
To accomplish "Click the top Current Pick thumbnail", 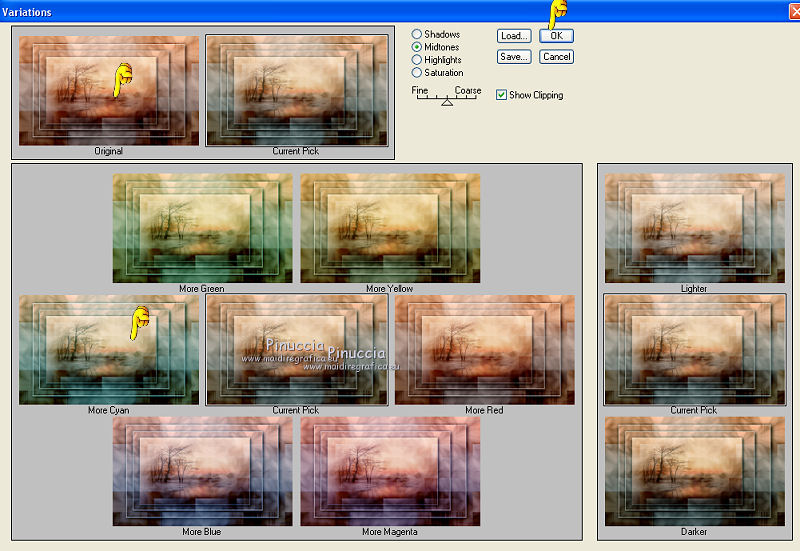I will (296, 91).
